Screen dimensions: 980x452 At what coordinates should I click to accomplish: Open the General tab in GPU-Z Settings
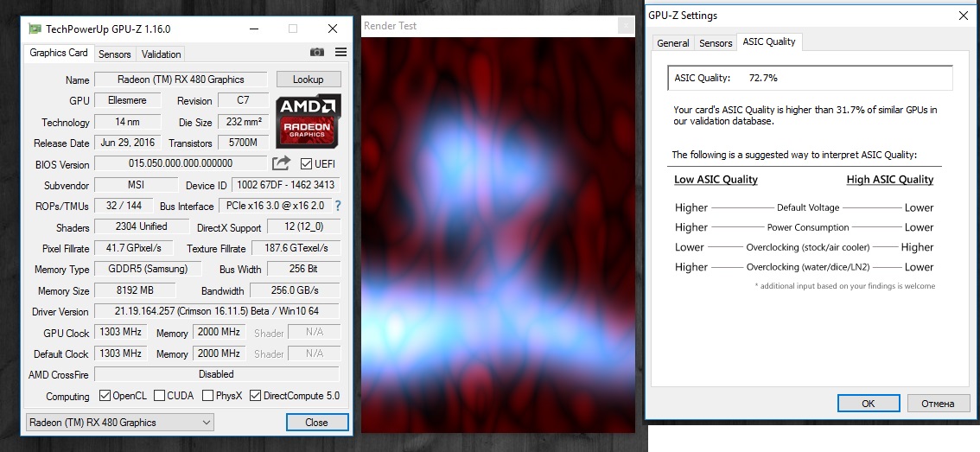(673, 43)
